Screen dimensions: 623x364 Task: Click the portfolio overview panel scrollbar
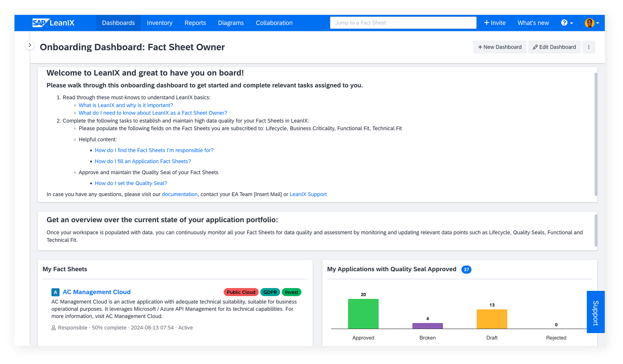coord(596,230)
